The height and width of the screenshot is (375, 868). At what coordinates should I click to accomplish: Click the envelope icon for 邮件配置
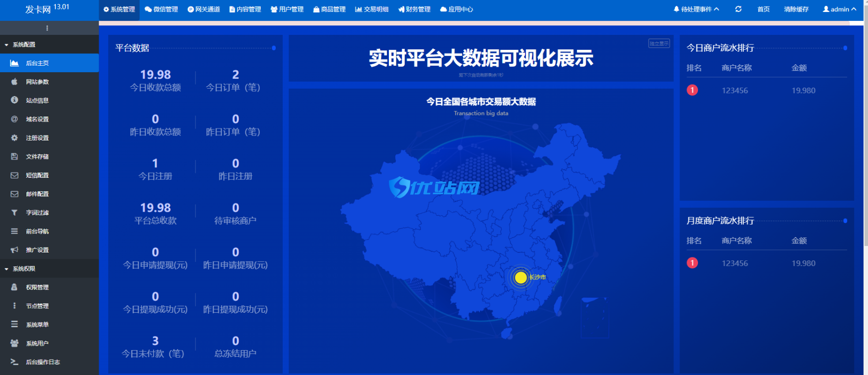click(14, 194)
